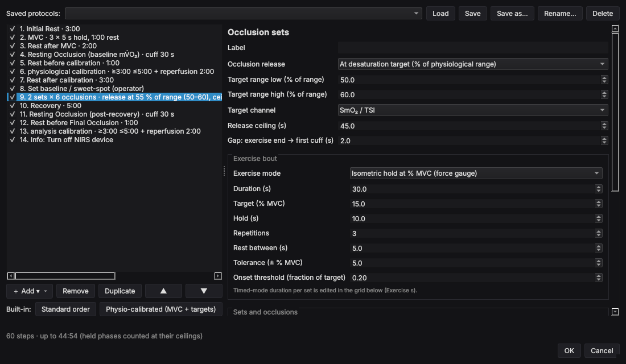The width and height of the screenshot is (626, 364).
Task: Click the step list's right scroll arrow
Action: [218, 276]
